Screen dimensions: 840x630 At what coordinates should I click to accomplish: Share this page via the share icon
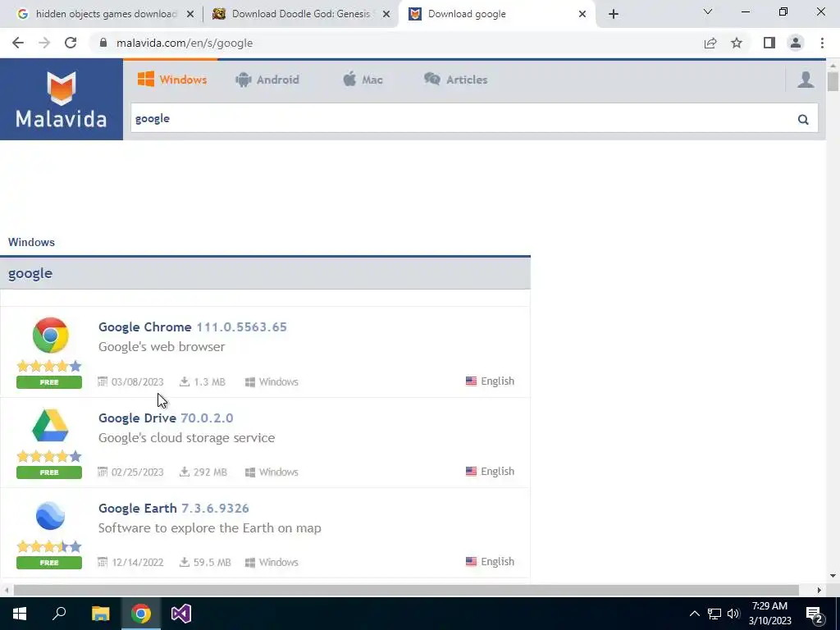click(710, 43)
